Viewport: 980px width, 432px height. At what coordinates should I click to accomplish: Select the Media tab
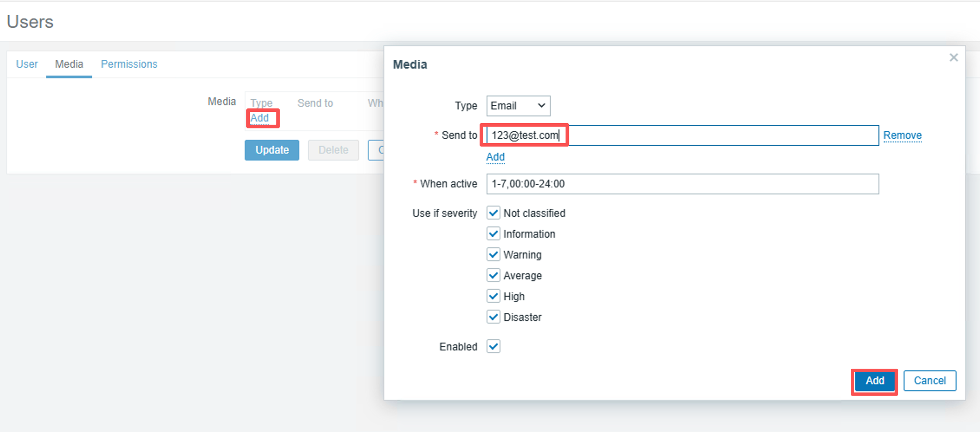point(69,64)
